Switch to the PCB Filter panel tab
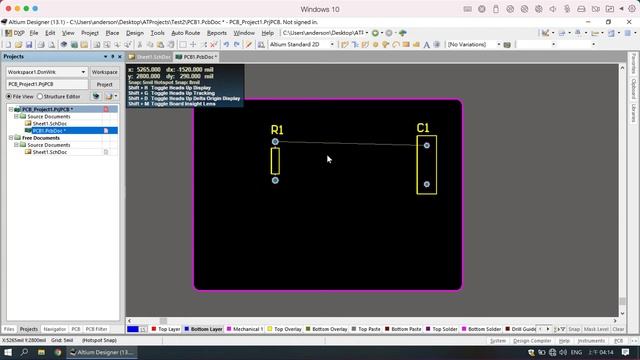The width and height of the screenshot is (640, 360). point(96,329)
